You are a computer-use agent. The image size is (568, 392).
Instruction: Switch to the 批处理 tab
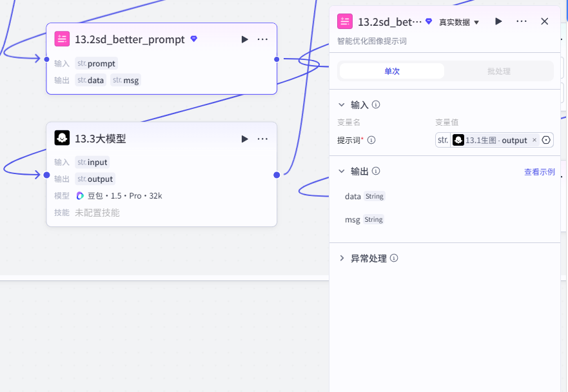click(x=499, y=71)
